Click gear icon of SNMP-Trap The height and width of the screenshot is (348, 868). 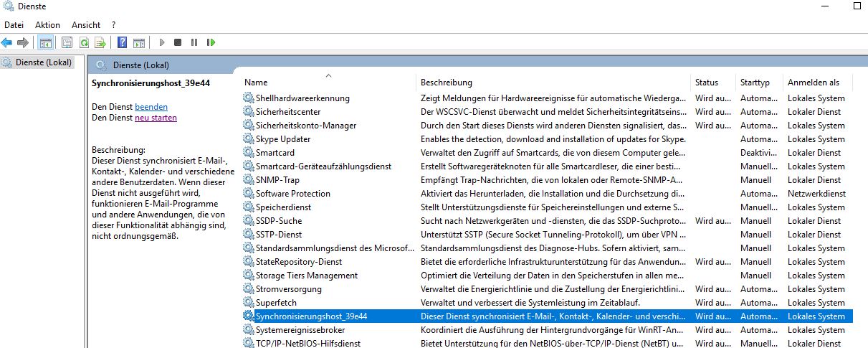coord(249,179)
